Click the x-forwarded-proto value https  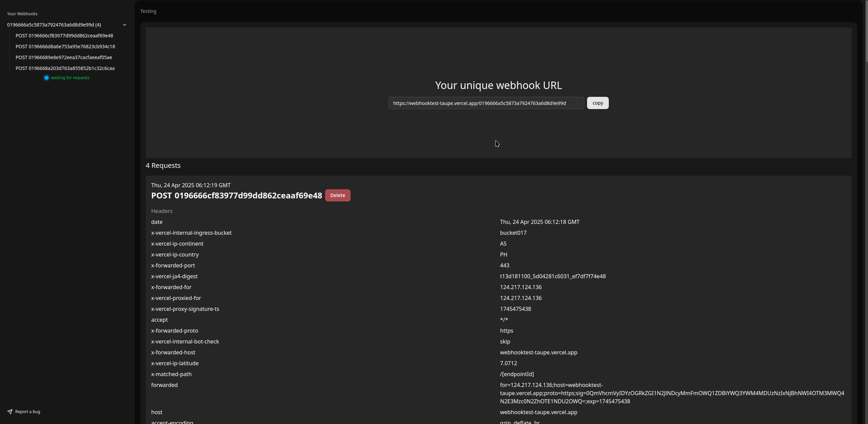[x=507, y=331]
